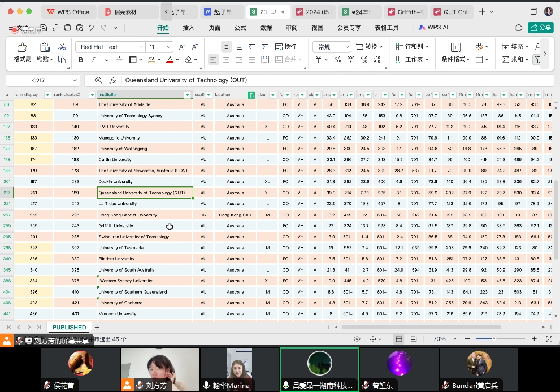The height and width of the screenshot is (392, 560).
Task: Click the zoom slider in status bar
Action: 493,339
